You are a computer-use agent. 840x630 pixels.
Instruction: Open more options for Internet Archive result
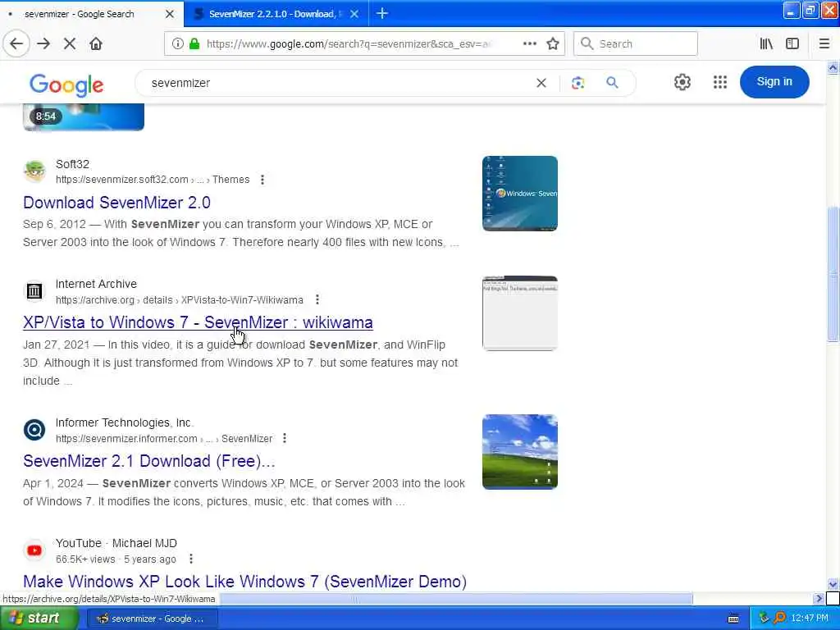click(x=317, y=299)
